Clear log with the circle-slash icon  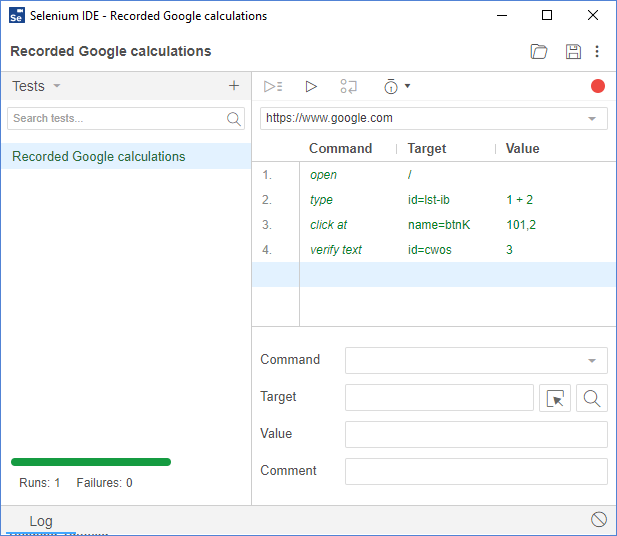[599, 519]
